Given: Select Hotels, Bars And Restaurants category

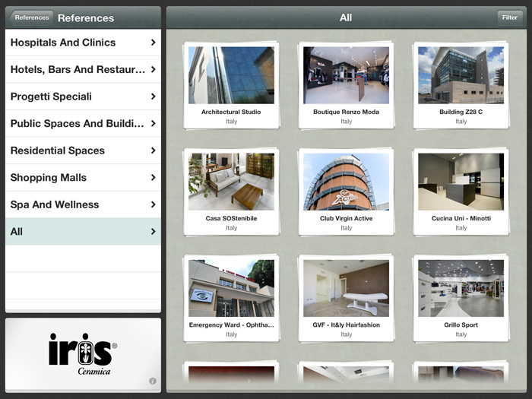Looking at the screenshot, I should [83, 70].
